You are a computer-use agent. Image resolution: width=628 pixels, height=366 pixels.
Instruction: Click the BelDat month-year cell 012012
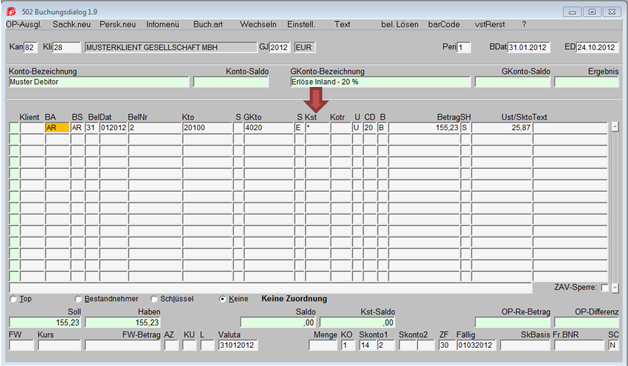113,128
